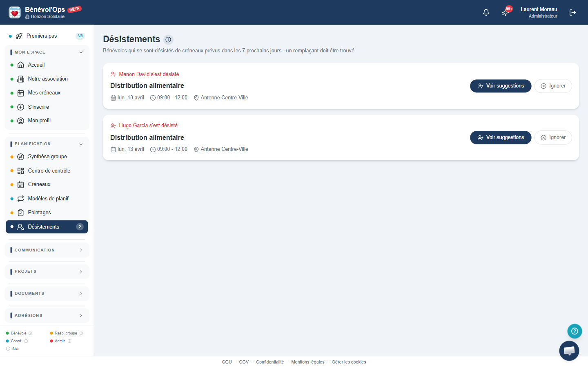
Task: Open Synthèse groupe
Action: click(x=47, y=157)
